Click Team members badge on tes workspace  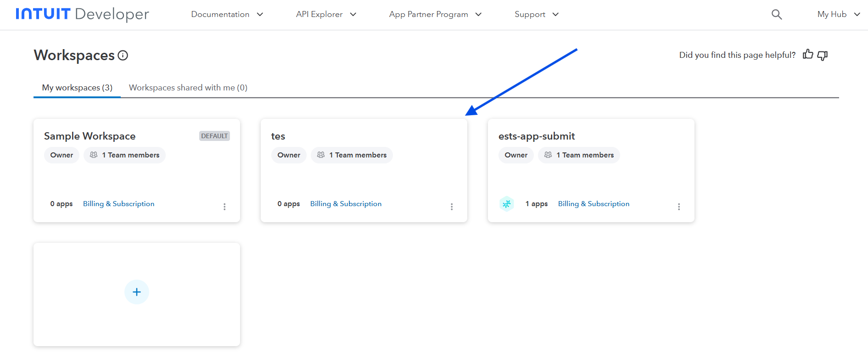tap(352, 155)
